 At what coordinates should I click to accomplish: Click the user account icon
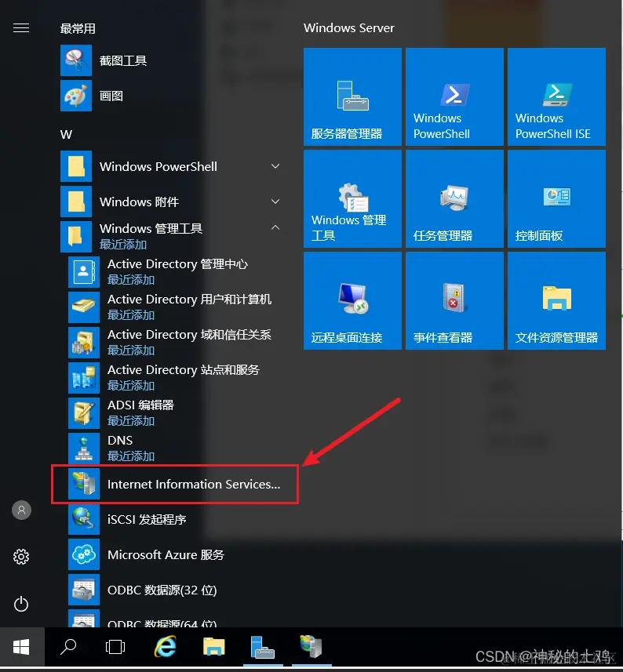21,510
